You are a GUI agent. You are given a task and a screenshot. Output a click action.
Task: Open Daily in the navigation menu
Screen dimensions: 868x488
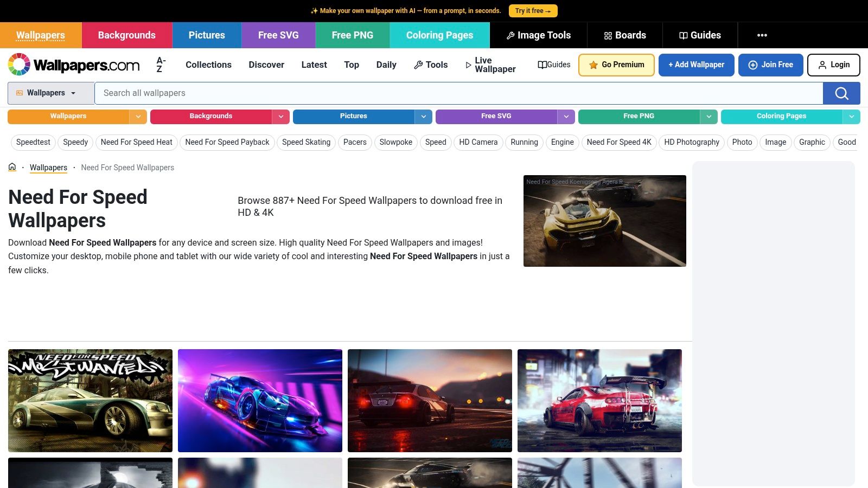coord(386,65)
